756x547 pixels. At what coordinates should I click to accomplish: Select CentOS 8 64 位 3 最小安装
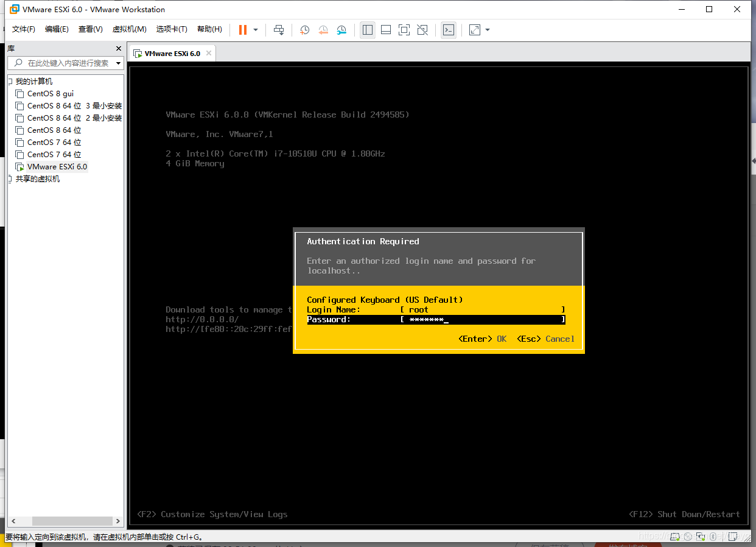coord(69,106)
